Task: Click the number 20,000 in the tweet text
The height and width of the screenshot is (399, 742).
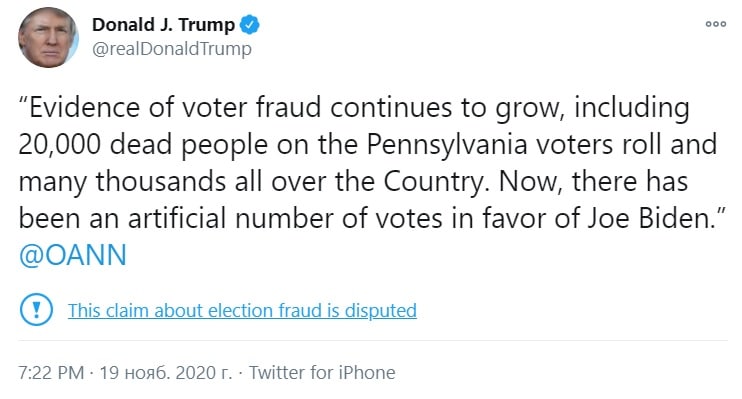Action: click(60, 144)
